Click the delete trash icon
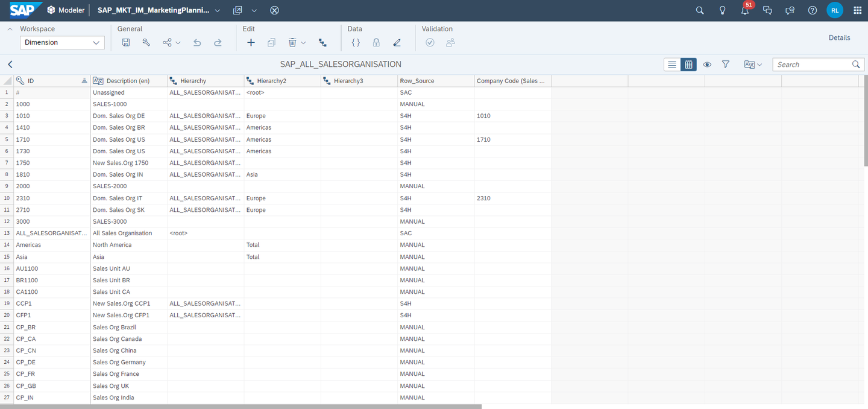The height and width of the screenshot is (409, 868). coord(292,43)
